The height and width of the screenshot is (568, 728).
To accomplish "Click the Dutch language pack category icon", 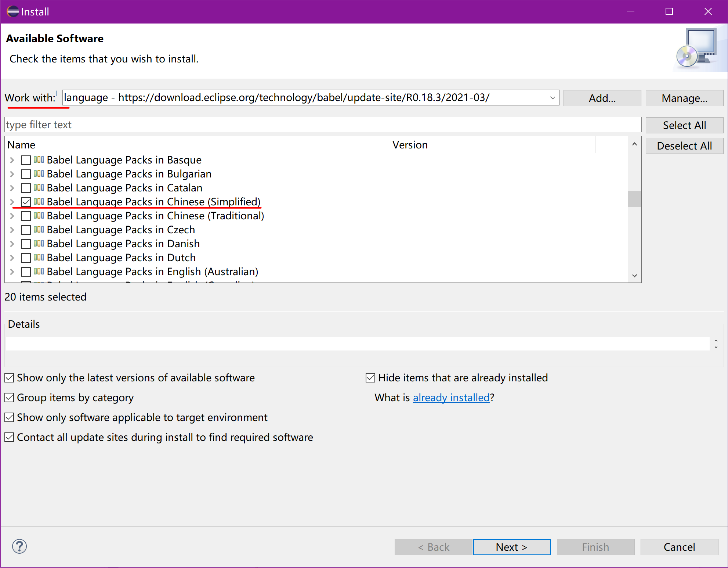I will click(x=39, y=258).
